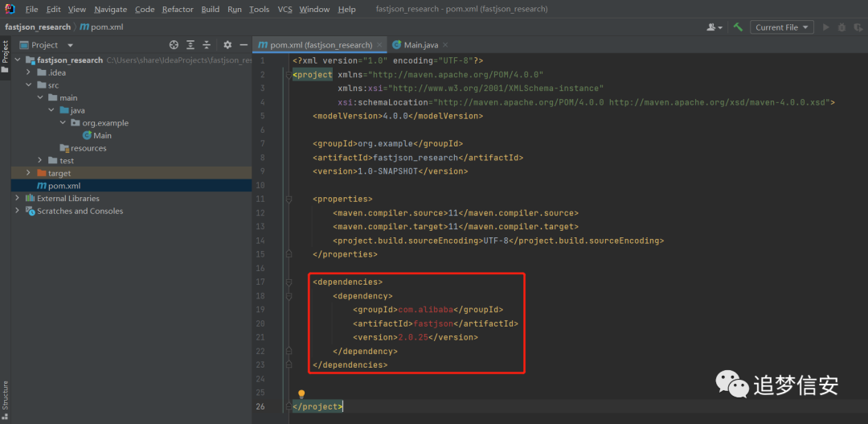Expand External Libraries node
Viewport: 868px width, 424px height.
[17, 198]
